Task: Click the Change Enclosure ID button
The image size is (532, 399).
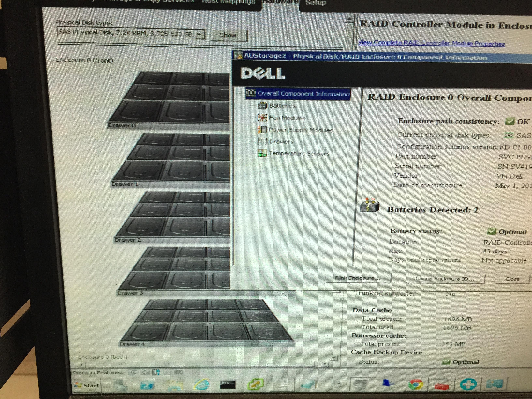Action: coord(443,279)
